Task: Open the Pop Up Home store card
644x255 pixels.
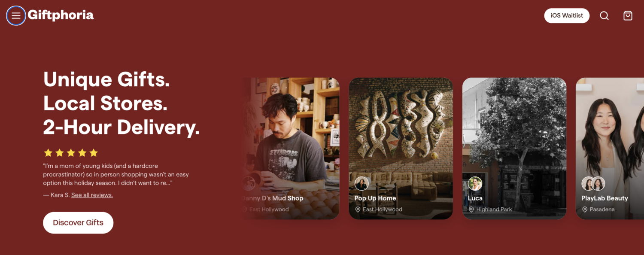Action: (401, 149)
